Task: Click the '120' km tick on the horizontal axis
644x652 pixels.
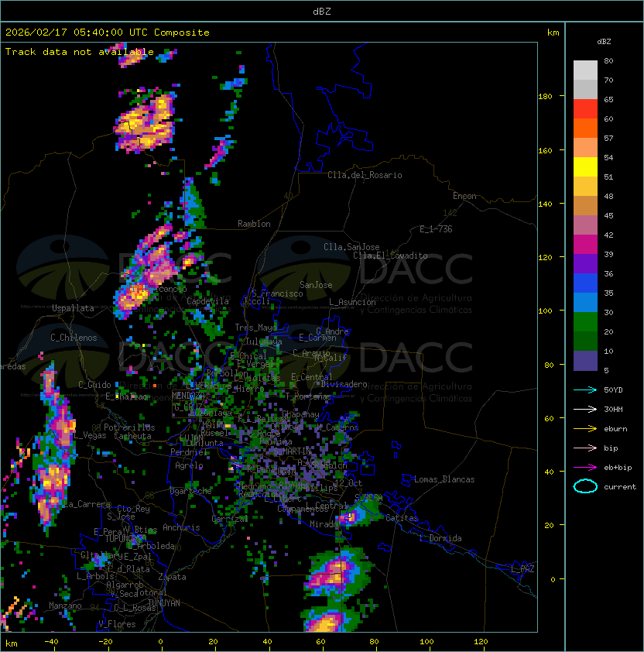Action: (x=481, y=642)
